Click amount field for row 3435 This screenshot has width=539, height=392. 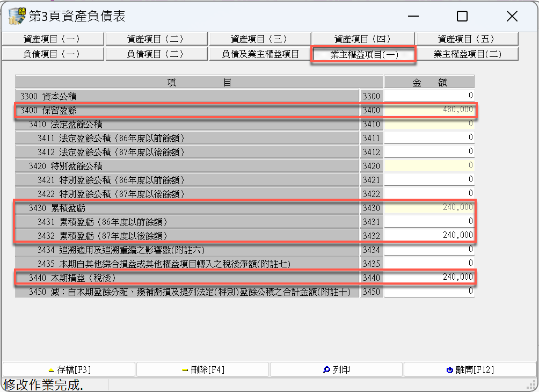(x=429, y=263)
